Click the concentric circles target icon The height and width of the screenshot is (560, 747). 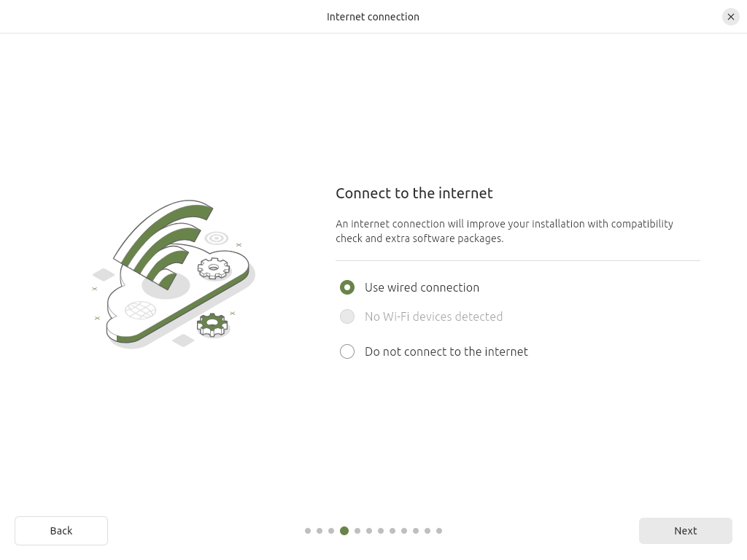point(217,238)
